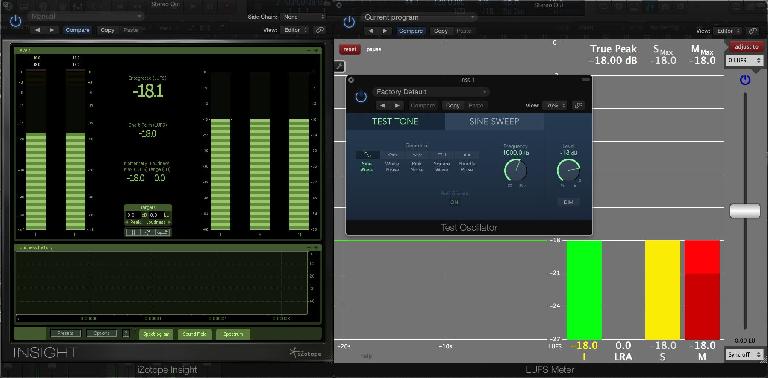The width and height of the screenshot is (768, 378).
Task: Toggle Compare in Test Oscillator window
Action: pos(423,105)
